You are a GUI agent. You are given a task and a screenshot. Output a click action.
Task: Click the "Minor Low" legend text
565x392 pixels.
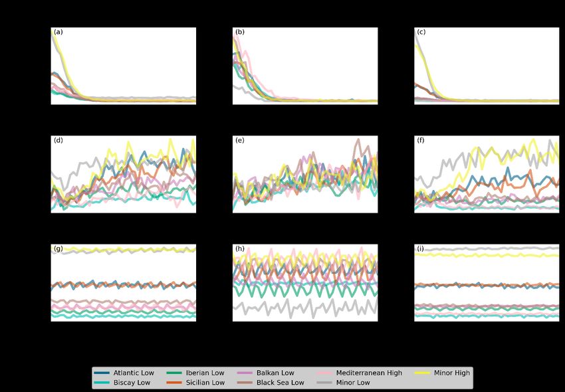tap(353, 383)
